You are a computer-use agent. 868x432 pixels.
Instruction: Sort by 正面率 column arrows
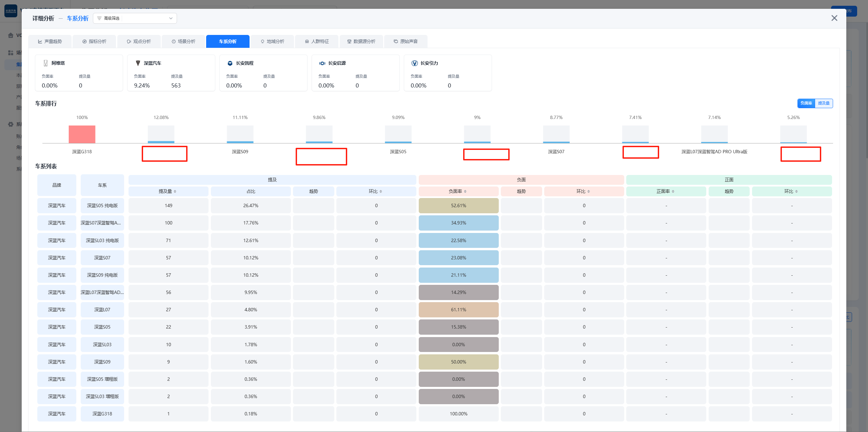pyautogui.click(x=673, y=192)
